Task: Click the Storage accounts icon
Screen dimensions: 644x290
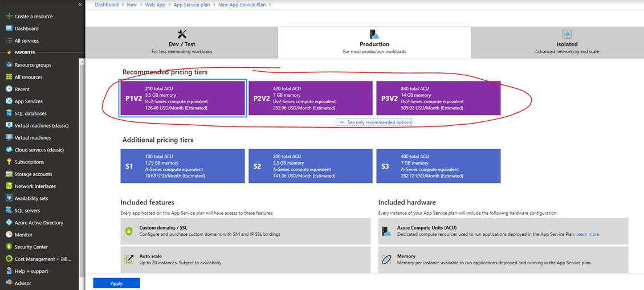Action: [9, 174]
